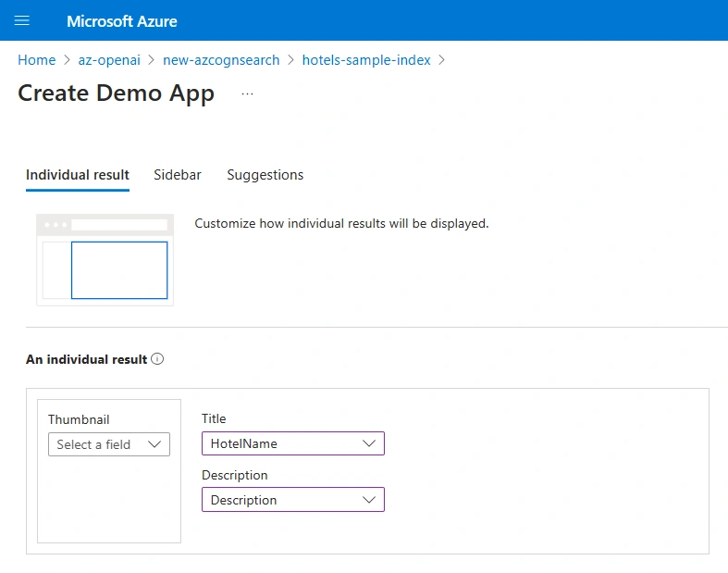
Task: Switch to the Suggestions tab
Action: 265,175
